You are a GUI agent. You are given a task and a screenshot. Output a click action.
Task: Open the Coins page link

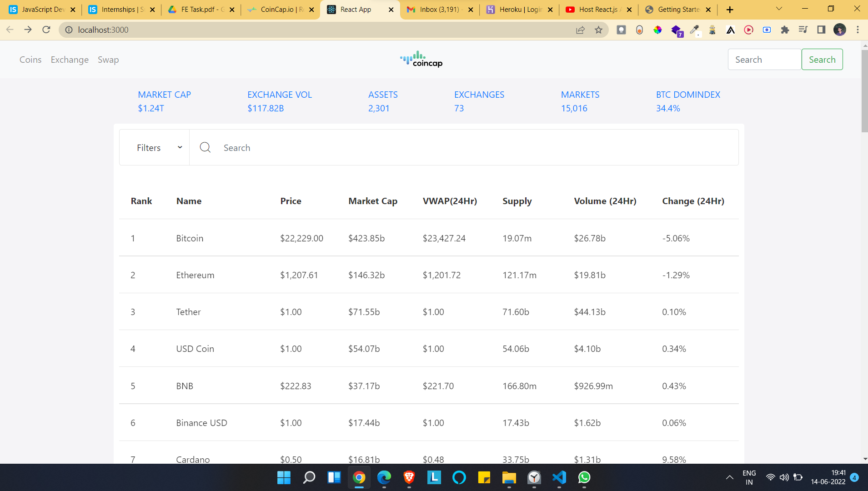pos(30,60)
